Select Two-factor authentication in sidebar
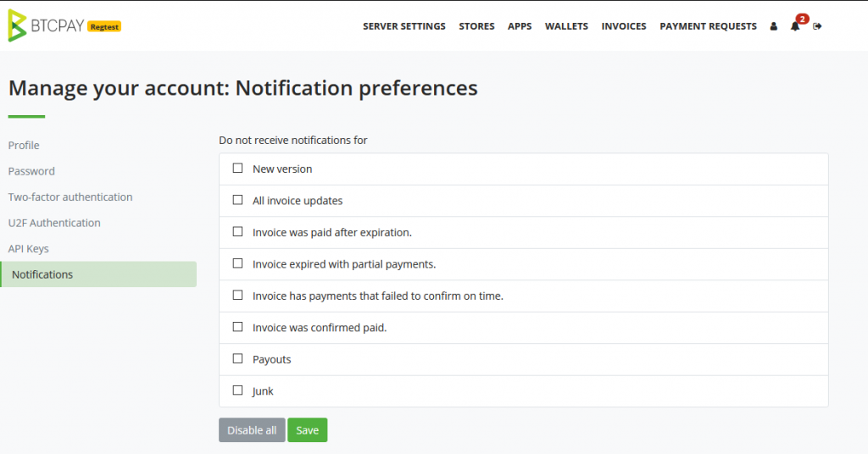This screenshot has width=868, height=454. point(70,197)
